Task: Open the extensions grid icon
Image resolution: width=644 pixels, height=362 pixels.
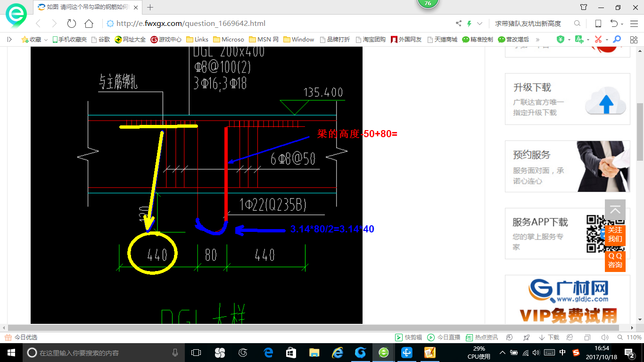Action: [x=634, y=40]
